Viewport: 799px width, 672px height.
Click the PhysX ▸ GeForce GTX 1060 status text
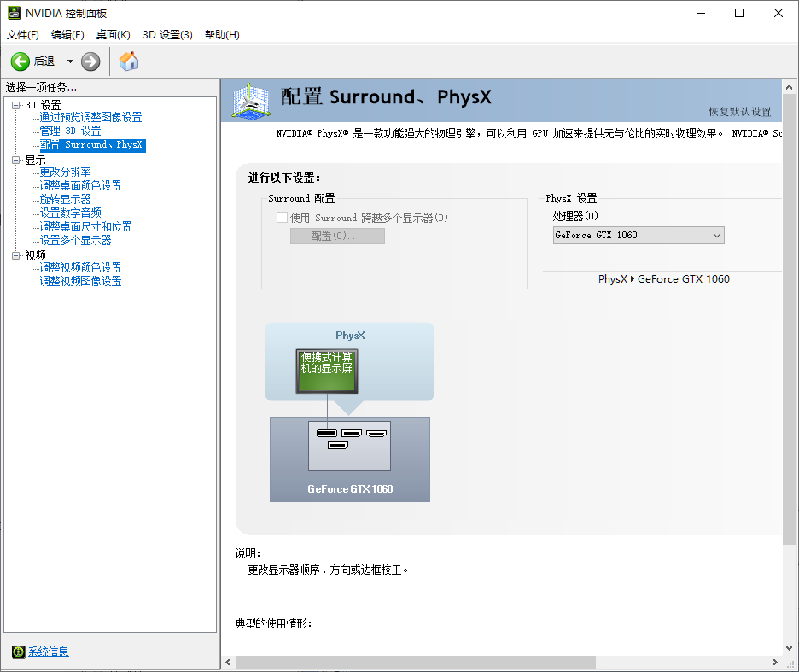click(664, 279)
